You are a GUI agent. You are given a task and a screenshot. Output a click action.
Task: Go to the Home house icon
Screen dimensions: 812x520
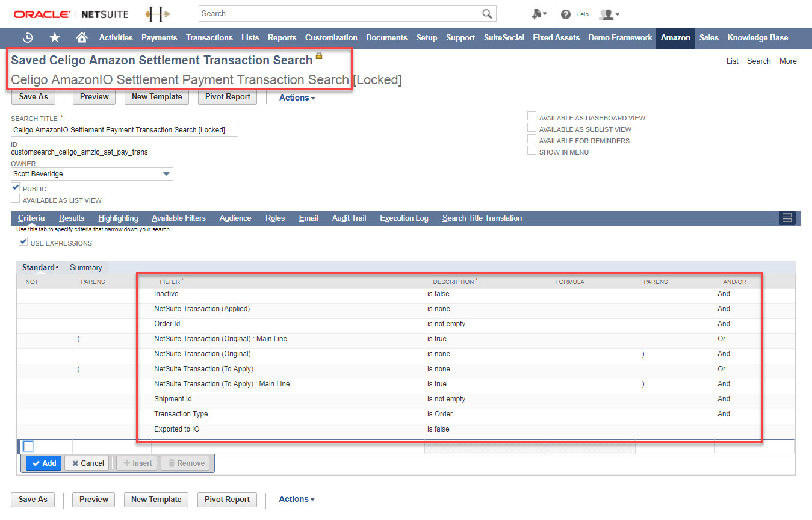click(82, 37)
